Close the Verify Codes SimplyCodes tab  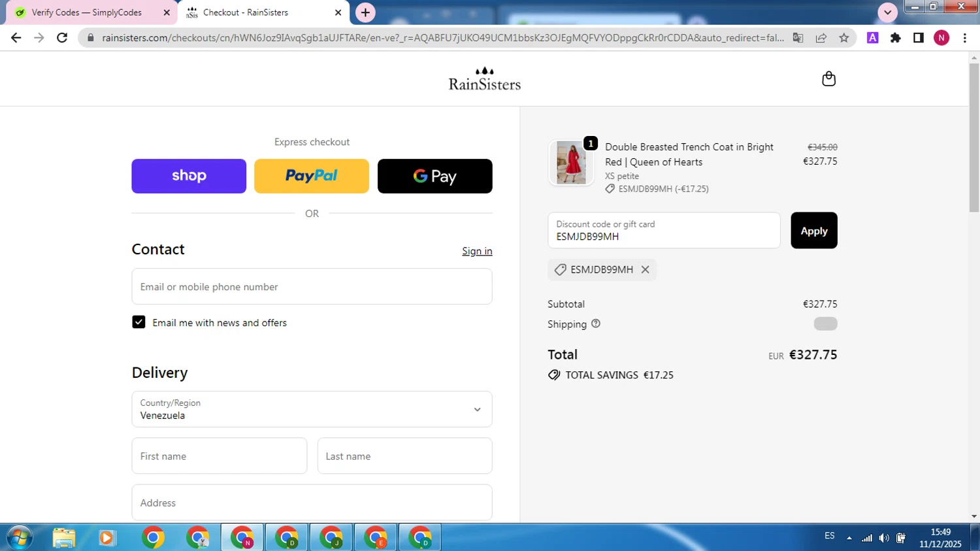click(x=166, y=12)
